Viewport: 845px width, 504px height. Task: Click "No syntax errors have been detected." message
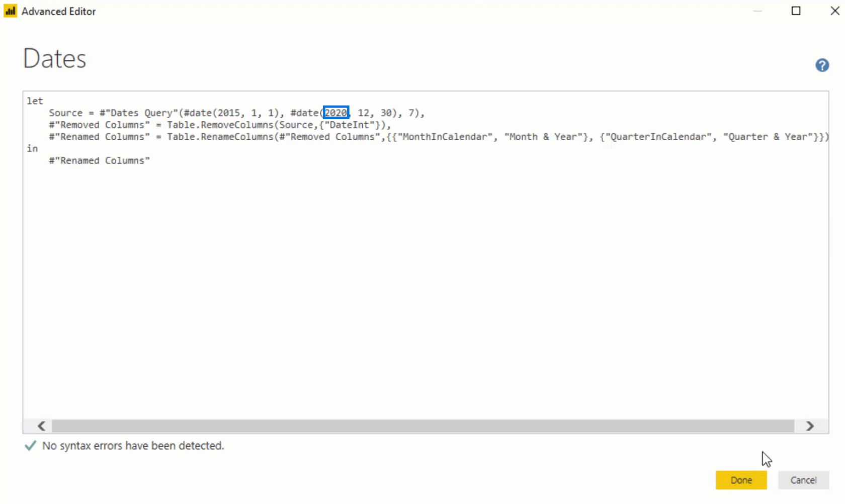point(133,446)
